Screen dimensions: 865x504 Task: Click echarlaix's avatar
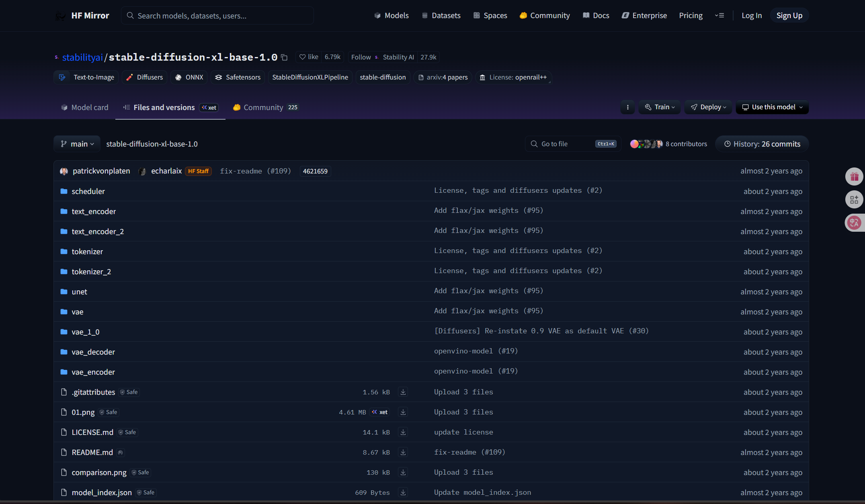click(x=142, y=171)
